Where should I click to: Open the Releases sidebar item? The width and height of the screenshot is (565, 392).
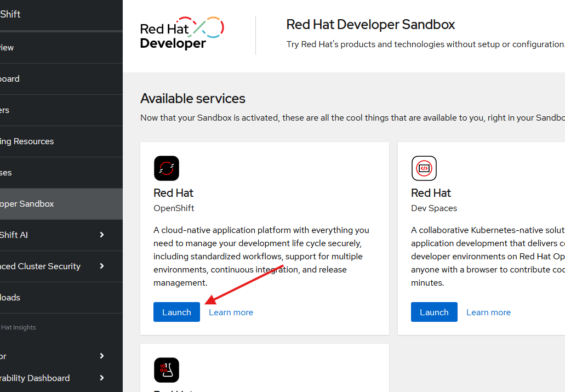[61, 172]
